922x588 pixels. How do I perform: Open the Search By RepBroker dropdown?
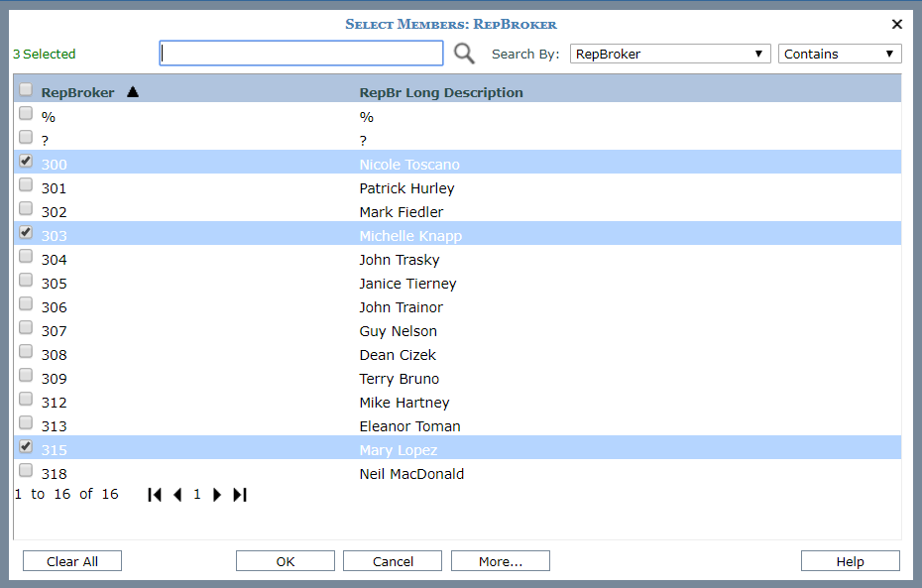tap(670, 54)
